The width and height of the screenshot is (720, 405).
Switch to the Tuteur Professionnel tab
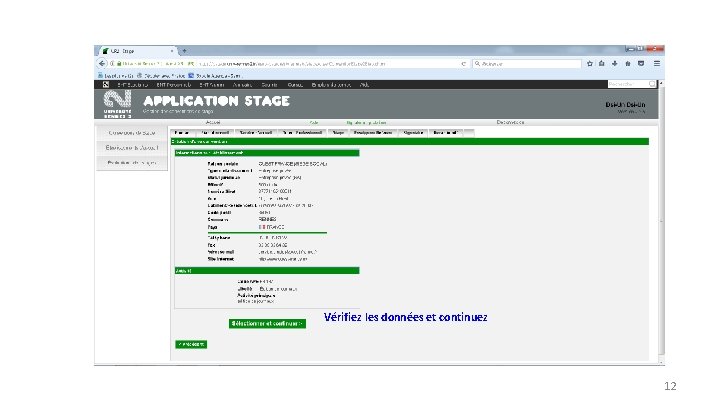pos(302,133)
